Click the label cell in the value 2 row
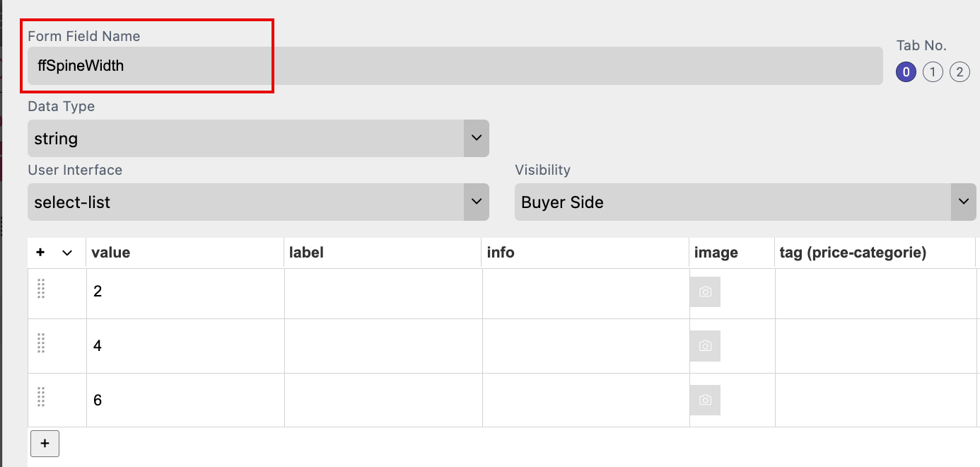Image resolution: width=980 pixels, height=467 pixels. click(383, 293)
